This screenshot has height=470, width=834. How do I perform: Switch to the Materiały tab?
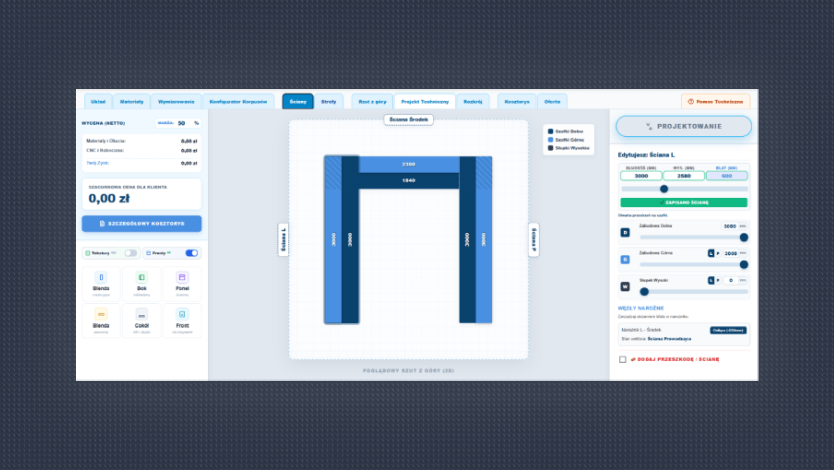(x=131, y=102)
